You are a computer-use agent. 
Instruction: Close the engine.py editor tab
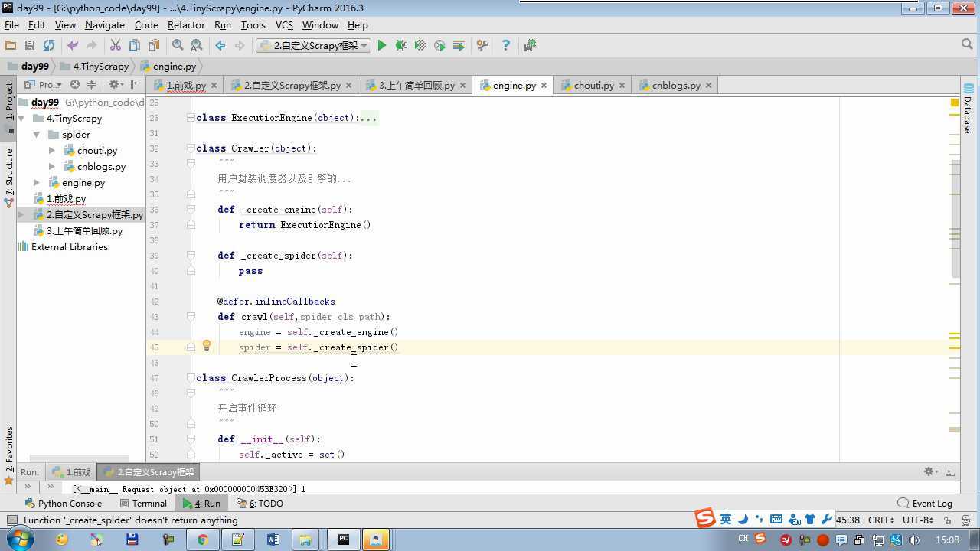(544, 85)
